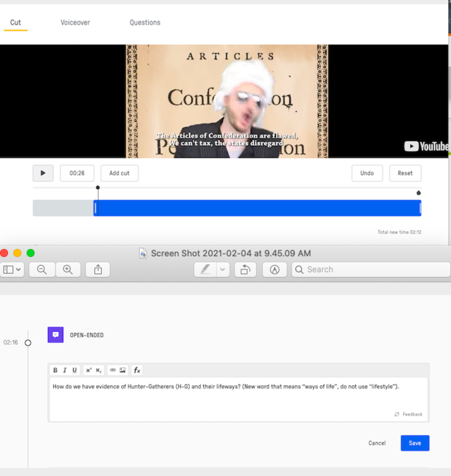Click the Preview zoom out magnifier

[42, 270]
